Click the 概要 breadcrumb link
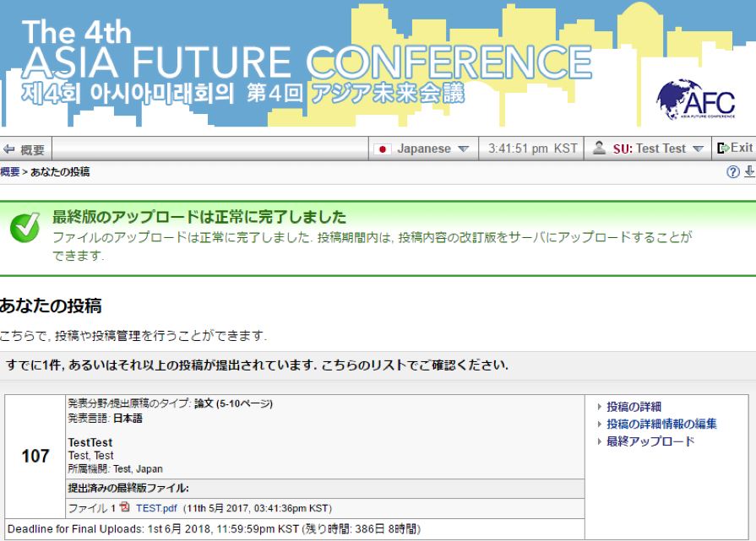 point(10,172)
